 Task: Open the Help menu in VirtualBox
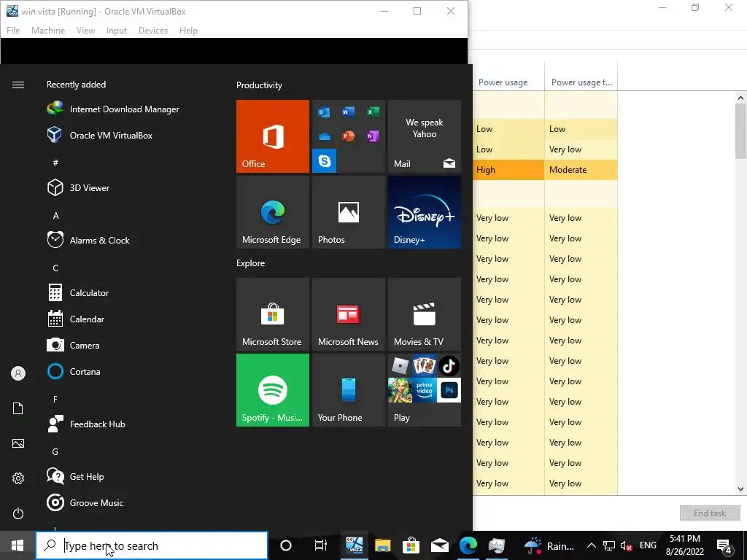188,31
